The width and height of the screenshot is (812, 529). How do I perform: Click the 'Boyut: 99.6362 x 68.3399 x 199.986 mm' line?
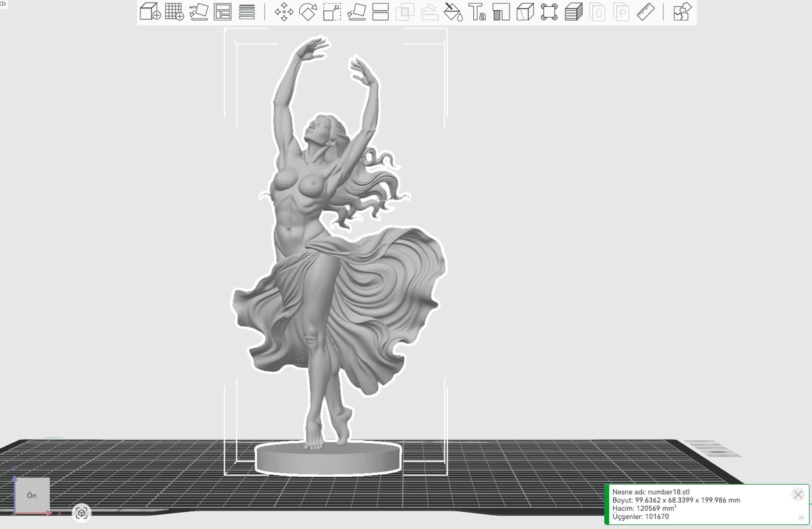point(676,500)
